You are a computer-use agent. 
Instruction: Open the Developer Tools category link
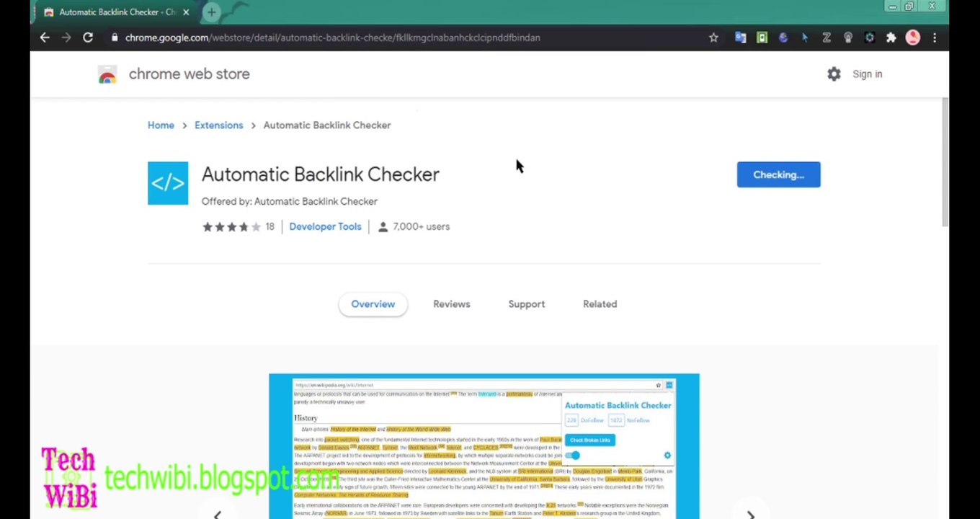pos(325,226)
